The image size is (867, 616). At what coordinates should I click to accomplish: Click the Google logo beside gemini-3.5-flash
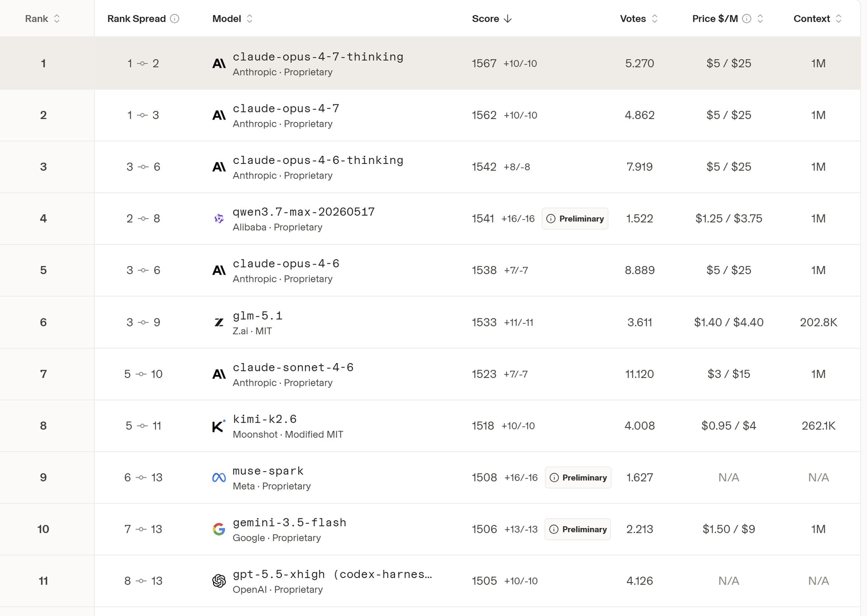tap(219, 529)
